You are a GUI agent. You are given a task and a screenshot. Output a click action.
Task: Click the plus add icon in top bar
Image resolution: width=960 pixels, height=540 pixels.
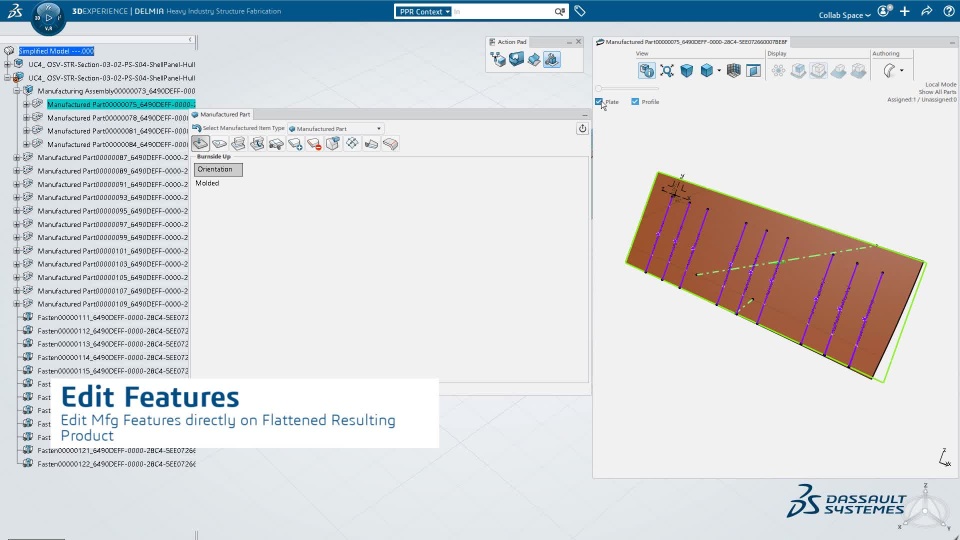pos(905,11)
